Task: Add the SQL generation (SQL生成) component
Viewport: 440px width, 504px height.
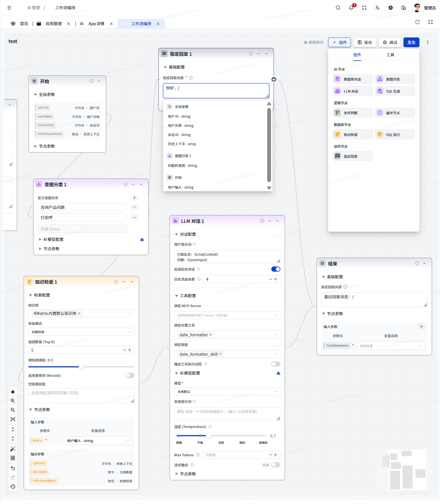Action: [x=395, y=91]
